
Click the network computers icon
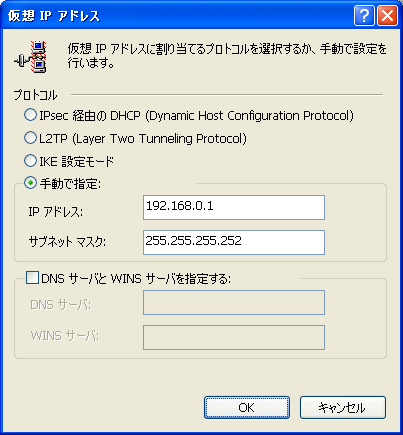click(32, 57)
